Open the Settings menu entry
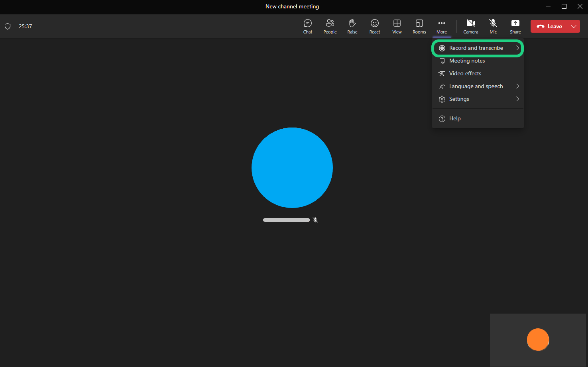Screen dimensions: 588x367 coord(459,99)
